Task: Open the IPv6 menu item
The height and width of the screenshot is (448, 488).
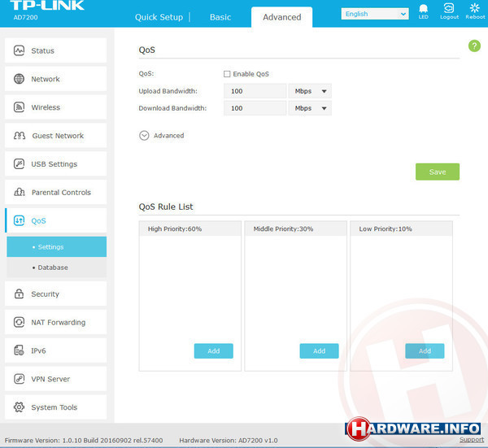Action: (x=55, y=350)
